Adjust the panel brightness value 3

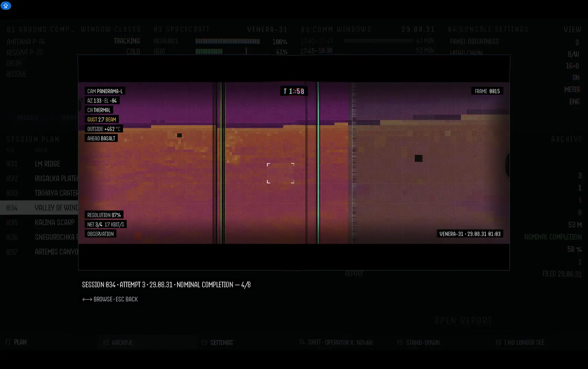coord(577,42)
